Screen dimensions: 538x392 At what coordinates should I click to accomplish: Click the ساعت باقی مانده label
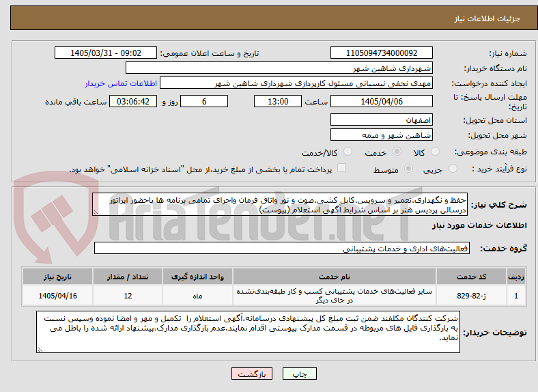[x=76, y=102]
